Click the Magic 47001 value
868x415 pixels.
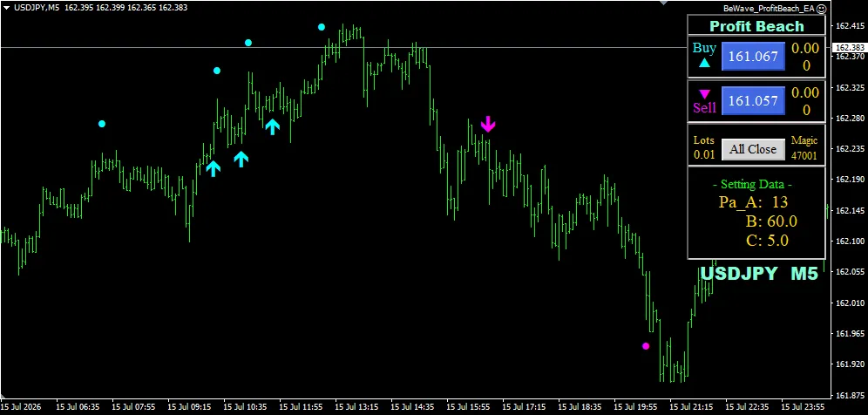pyautogui.click(x=804, y=155)
